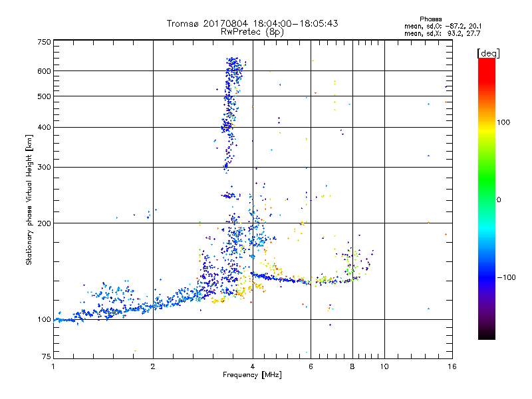Click the x-axis tick label '16'
Viewport: 532px width, 399px height.
452,366
